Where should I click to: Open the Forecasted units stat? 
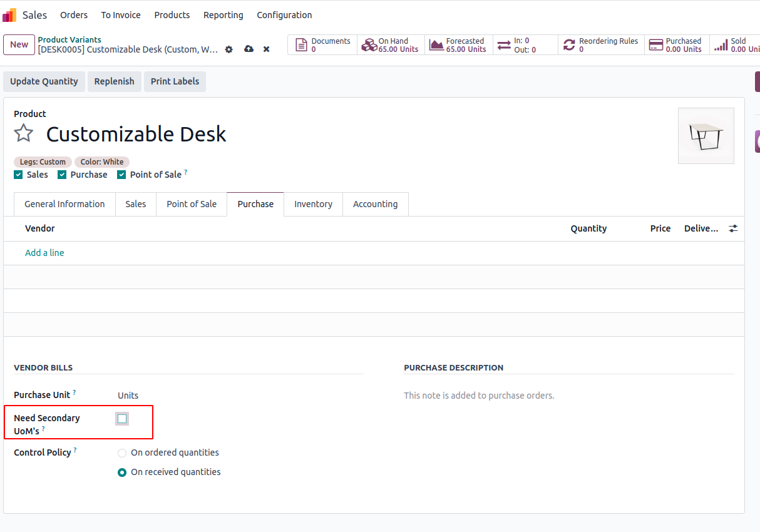click(x=458, y=45)
